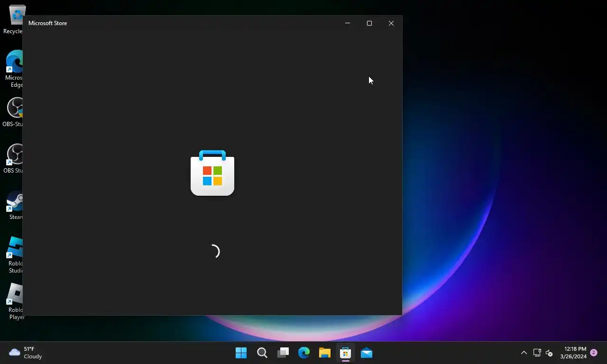Viewport: 607px width, 364px height.
Task: Click the Microsoft Store title bar text
Action: point(47,23)
